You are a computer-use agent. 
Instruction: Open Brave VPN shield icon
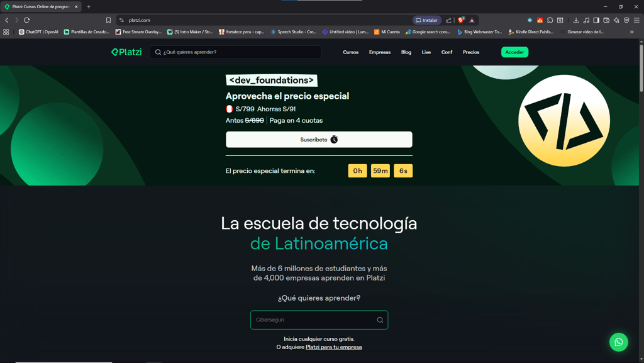click(x=626, y=20)
